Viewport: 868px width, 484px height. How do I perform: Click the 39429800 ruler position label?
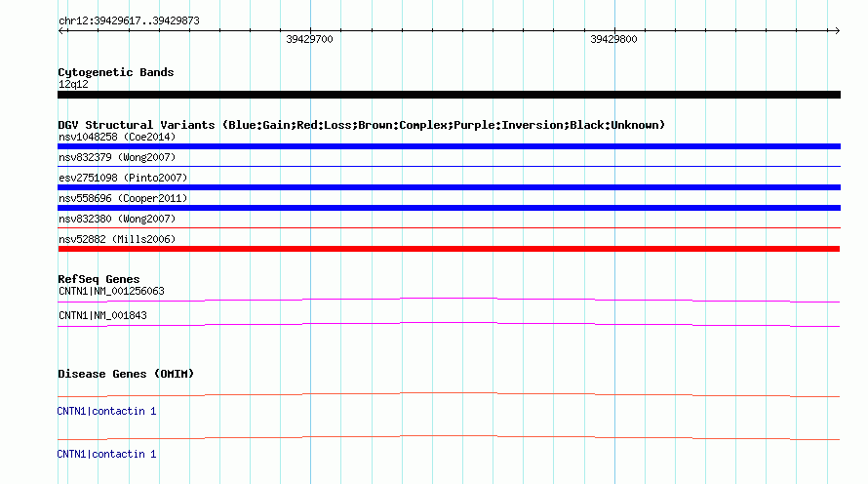(613, 39)
